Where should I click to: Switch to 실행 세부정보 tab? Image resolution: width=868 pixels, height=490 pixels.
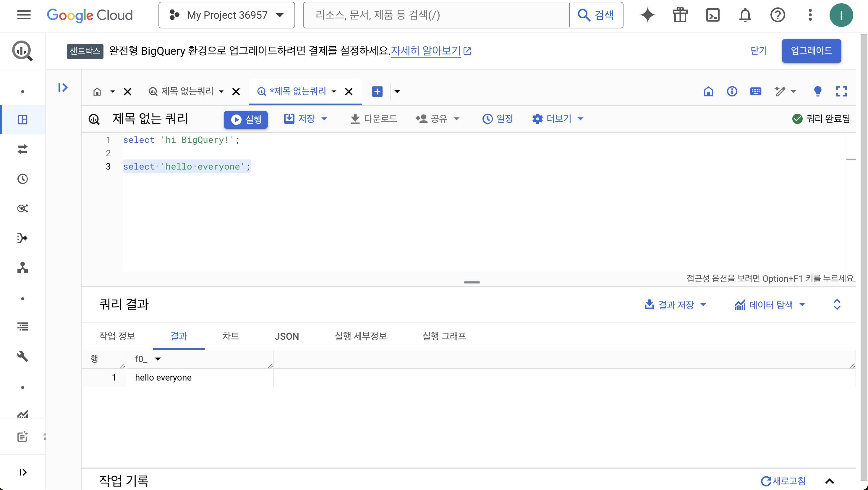[361, 336]
